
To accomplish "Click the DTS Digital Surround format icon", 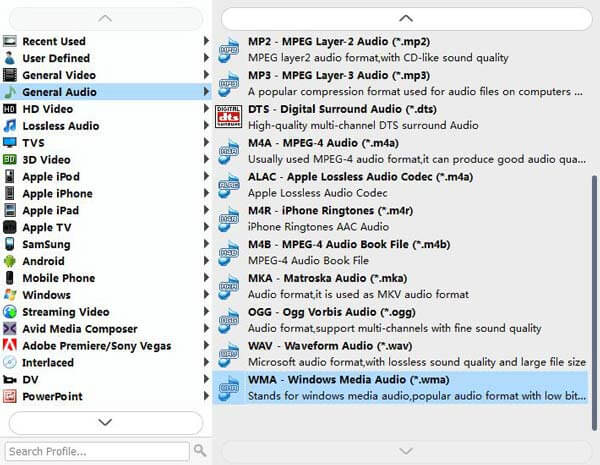I will (x=228, y=116).
